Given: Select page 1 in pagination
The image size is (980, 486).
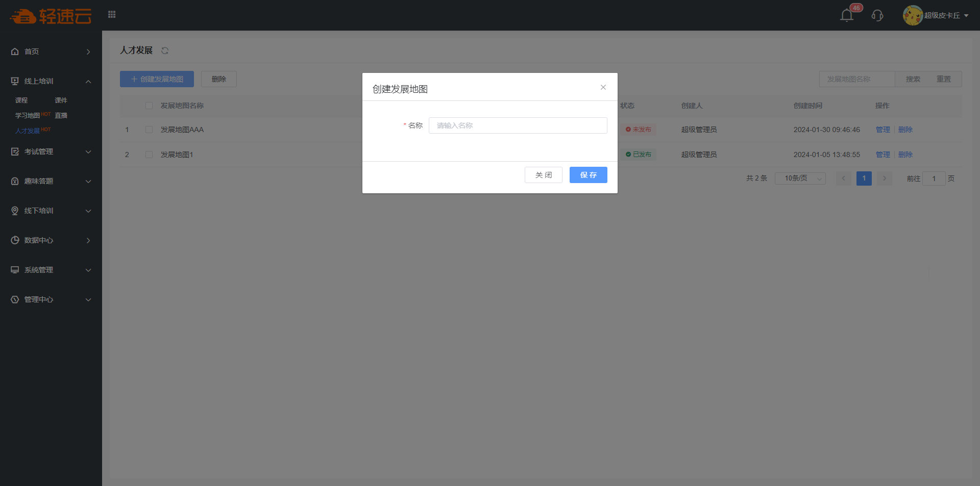Looking at the screenshot, I should pos(864,178).
